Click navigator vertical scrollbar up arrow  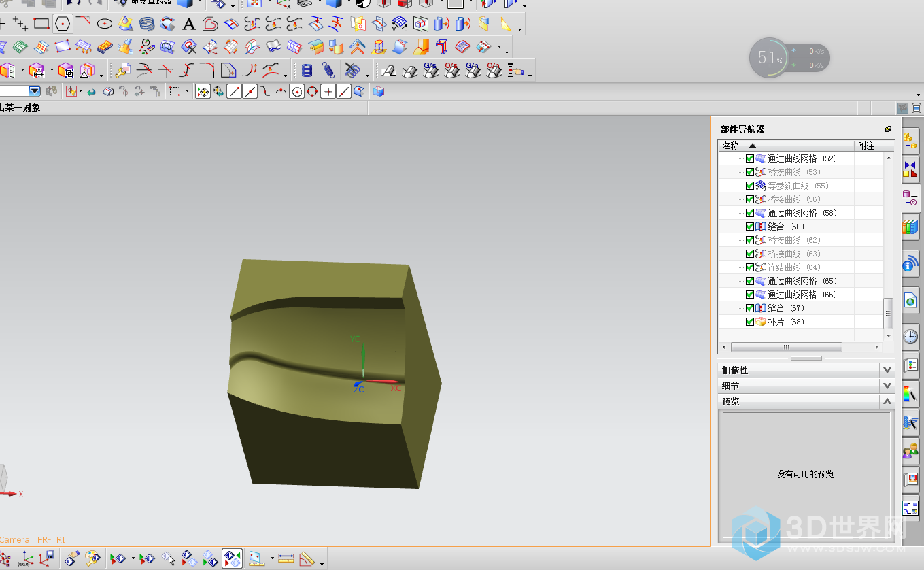pyautogui.click(x=888, y=158)
